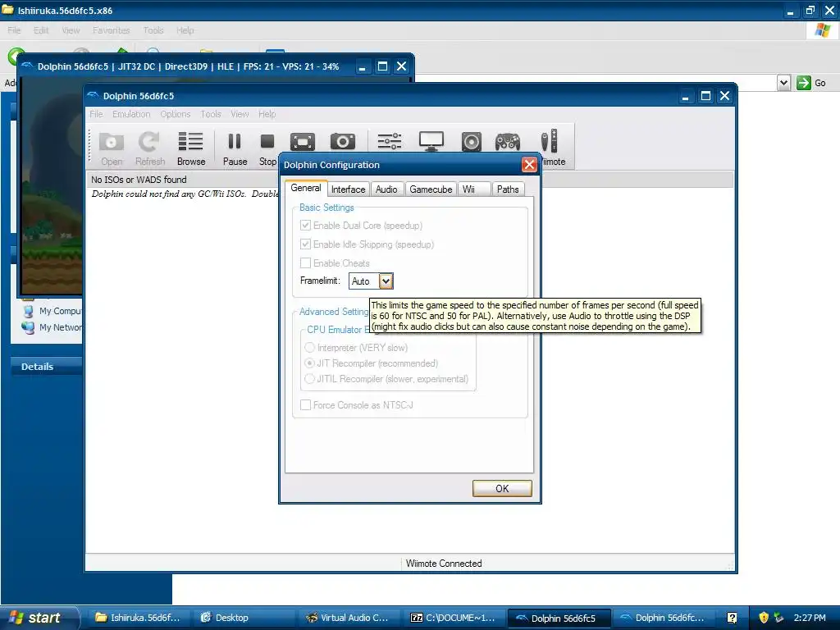The height and width of the screenshot is (630, 840).
Task: Select JIT Recompiler (recommended) option
Action: 309,363
